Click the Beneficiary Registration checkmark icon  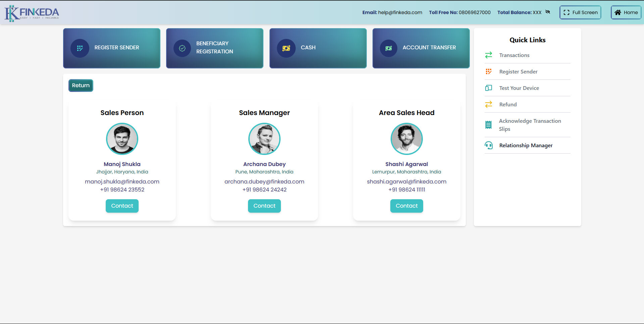(182, 48)
